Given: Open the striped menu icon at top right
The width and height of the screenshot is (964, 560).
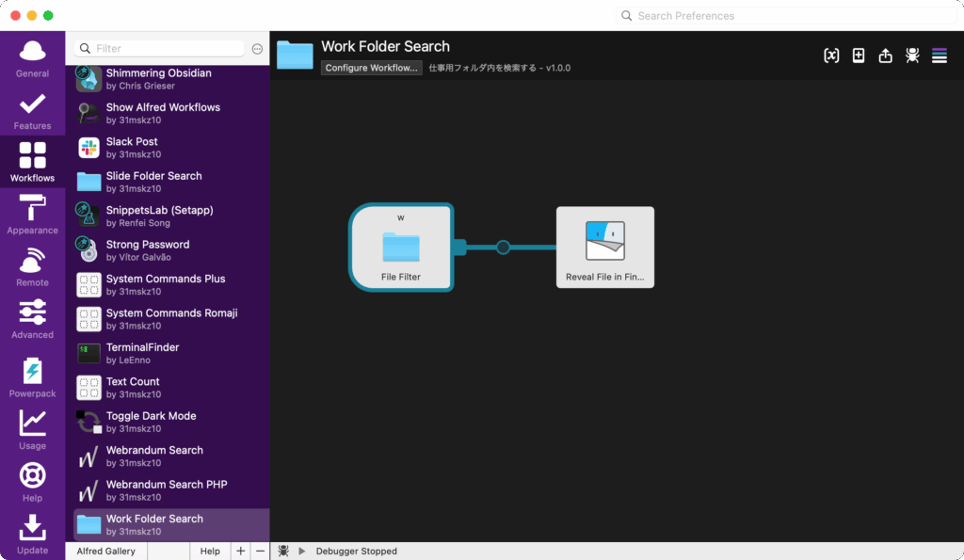Looking at the screenshot, I should [939, 56].
